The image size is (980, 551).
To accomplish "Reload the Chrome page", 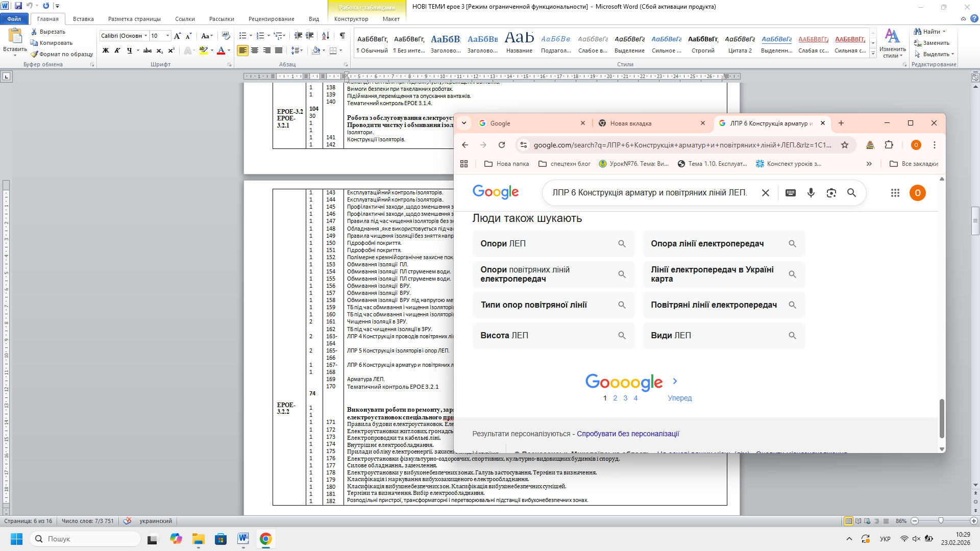I will [x=502, y=145].
